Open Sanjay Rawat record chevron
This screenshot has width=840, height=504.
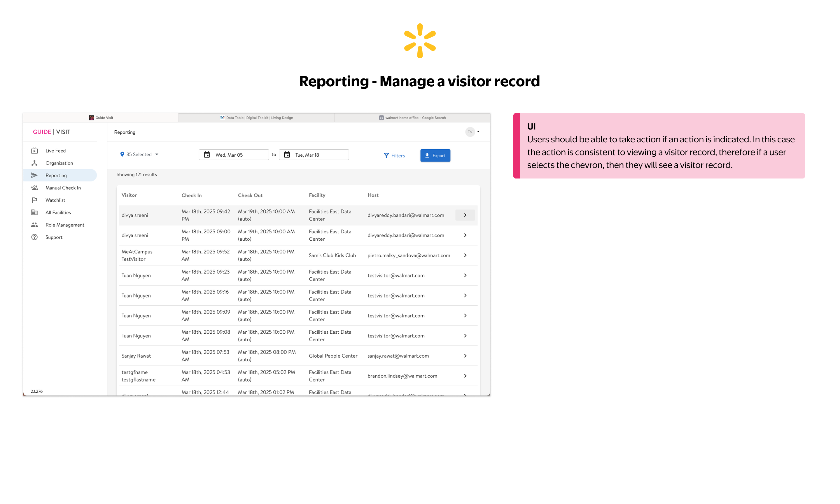465,356
